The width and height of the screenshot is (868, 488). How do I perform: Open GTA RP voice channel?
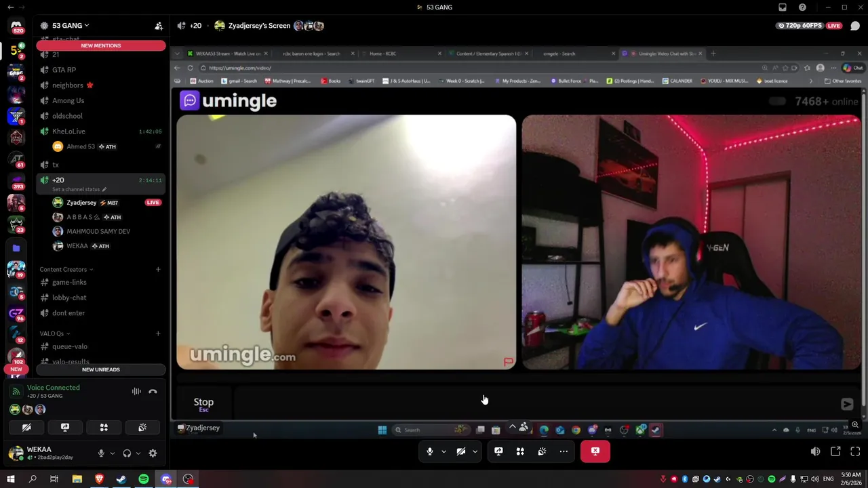[x=101, y=70]
